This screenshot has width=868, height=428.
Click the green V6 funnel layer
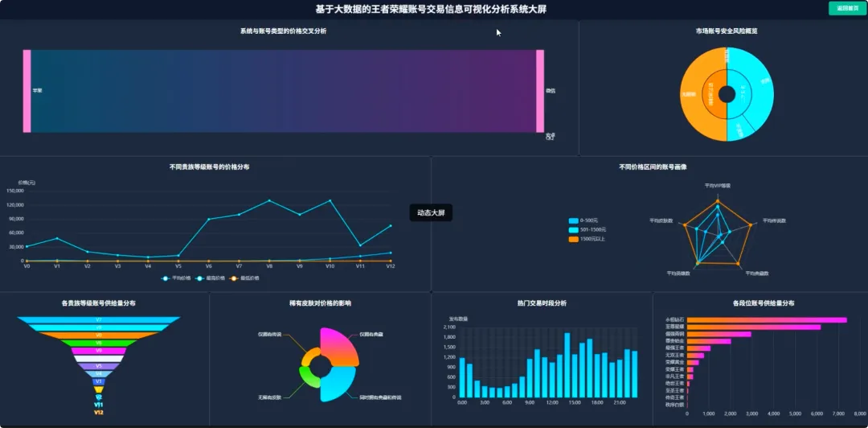99,344
